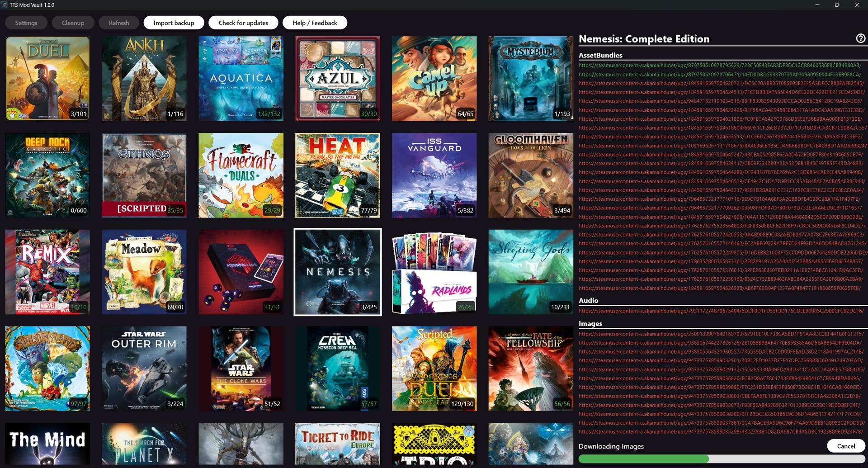Image resolution: width=868 pixels, height=468 pixels.
Task: Select Lord of the Rings Duel thumbnail
Action: [x=434, y=369]
